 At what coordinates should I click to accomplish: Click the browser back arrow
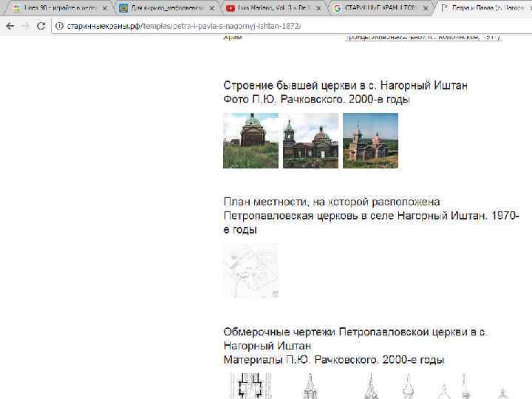point(10,26)
